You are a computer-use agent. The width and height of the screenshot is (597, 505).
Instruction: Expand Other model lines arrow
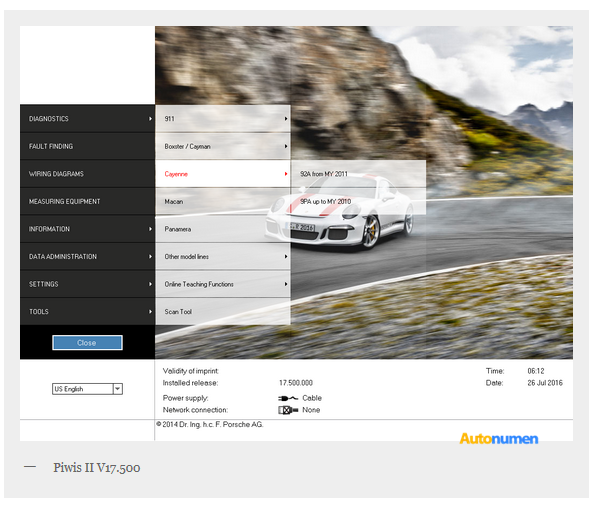(x=286, y=257)
